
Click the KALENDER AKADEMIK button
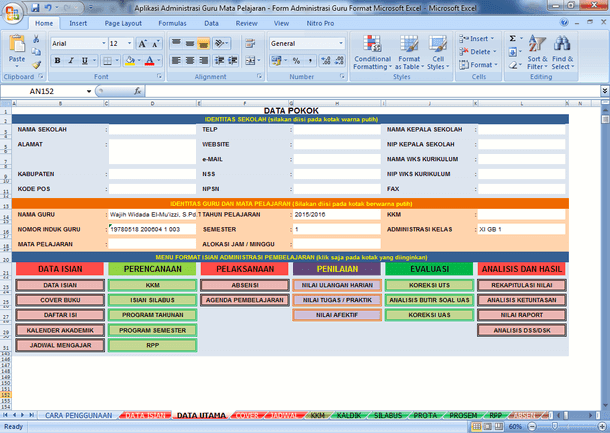tap(60, 330)
